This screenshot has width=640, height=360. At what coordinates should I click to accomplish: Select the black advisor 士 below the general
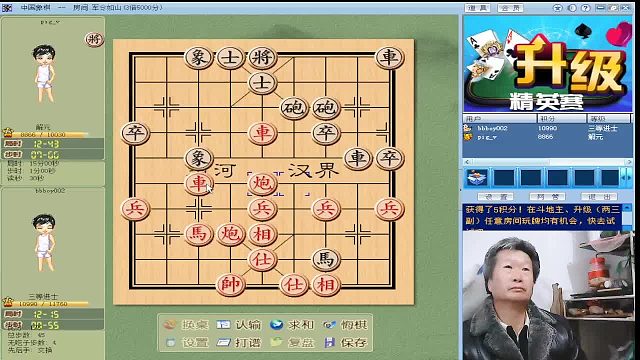coord(262,83)
